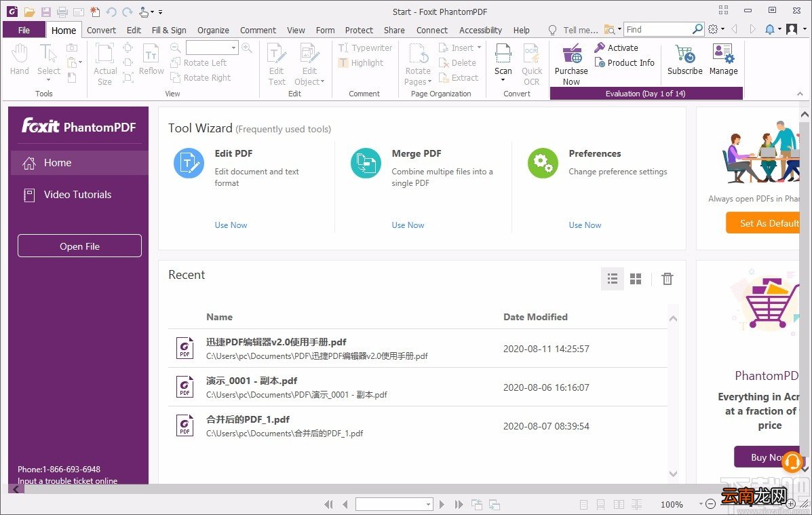Screen dimensions: 812x515
Task: Click the Undo icon in quick access toolbar
Action: point(111,12)
